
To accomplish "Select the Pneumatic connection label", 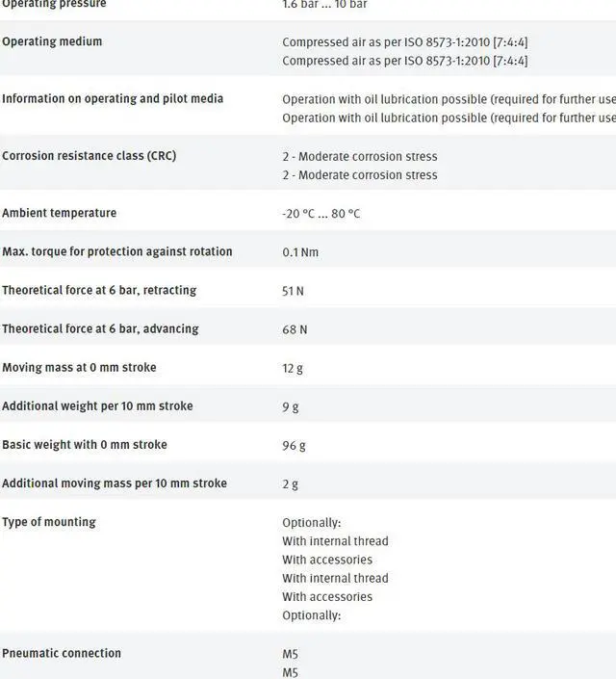I will click(62, 653).
